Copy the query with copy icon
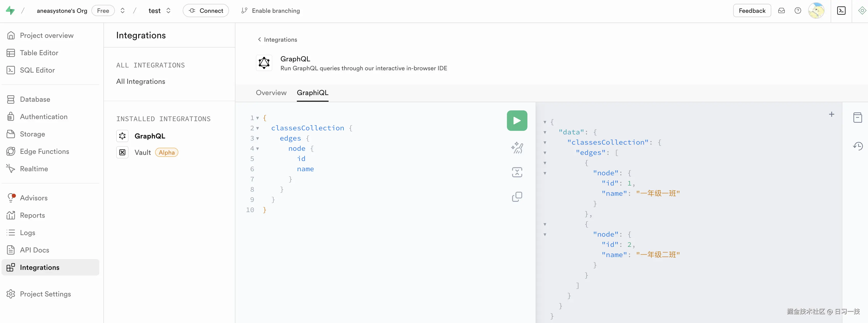The width and height of the screenshot is (868, 323). pyautogui.click(x=517, y=197)
